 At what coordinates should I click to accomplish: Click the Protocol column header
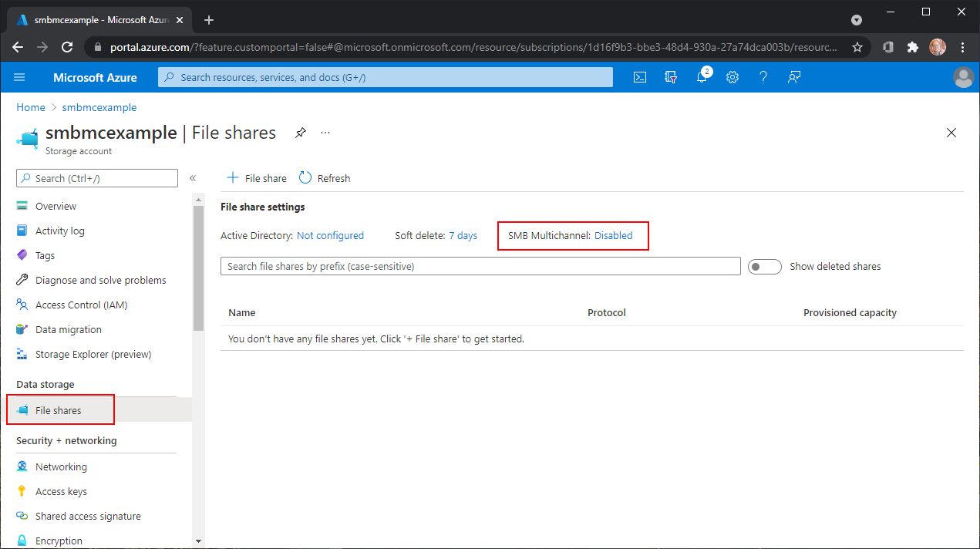click(607, 313)
